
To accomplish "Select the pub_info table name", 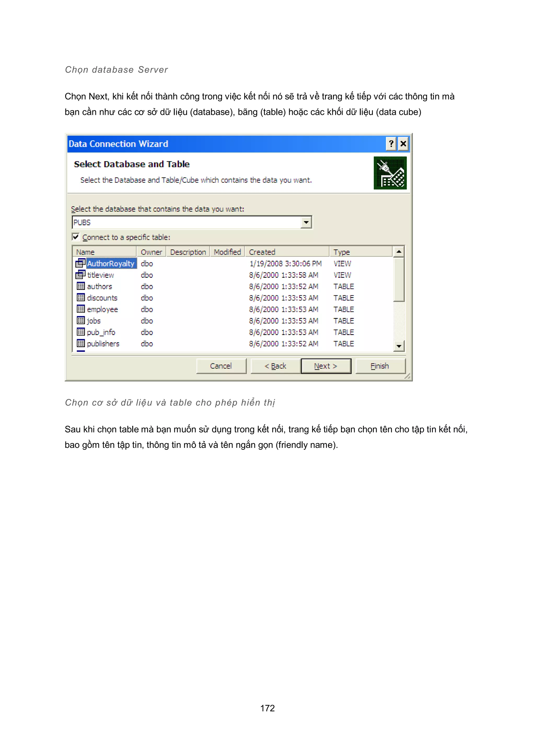I will click(101, 332).
